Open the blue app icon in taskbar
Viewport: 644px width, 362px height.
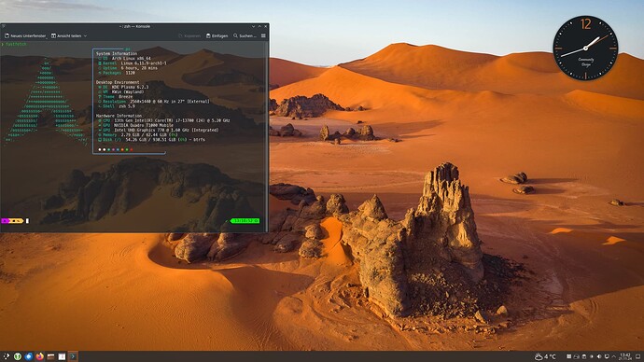coord(28,356)
